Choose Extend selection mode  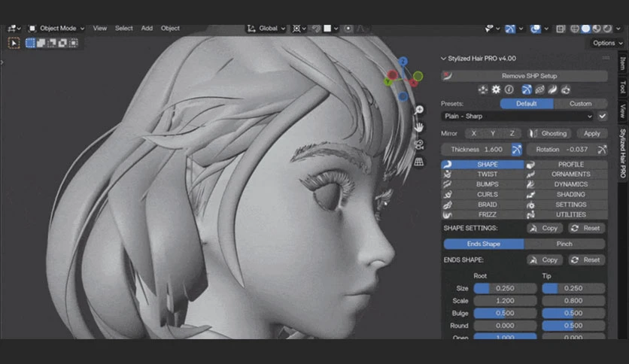tap(41, 43)
